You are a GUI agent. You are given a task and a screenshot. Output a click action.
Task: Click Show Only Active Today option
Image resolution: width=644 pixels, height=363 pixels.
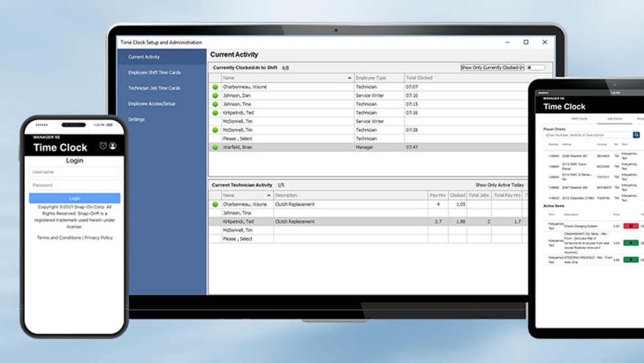(x=499, y=185)
